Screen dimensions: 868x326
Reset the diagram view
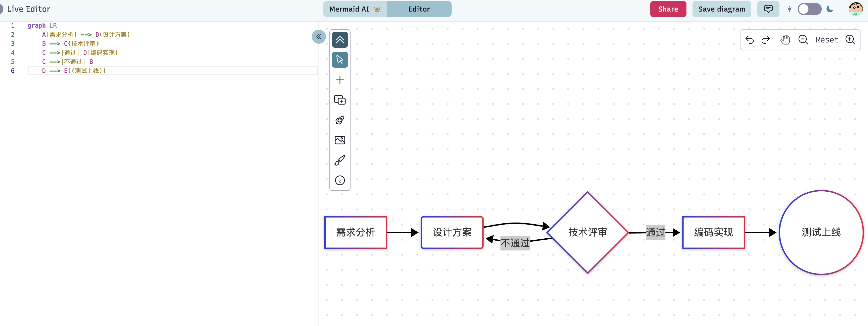826,40
